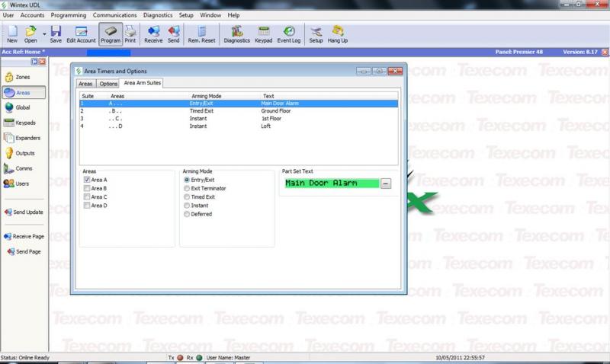Click the Receive toolbar icon
The width and height of the screenshot is (610, 364).
(x=153, y=34)
